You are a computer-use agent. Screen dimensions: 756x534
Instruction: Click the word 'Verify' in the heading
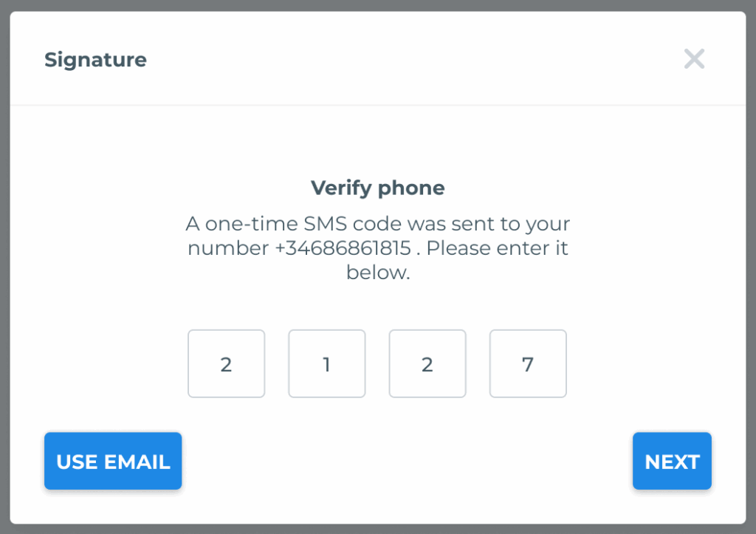point(341,188)
